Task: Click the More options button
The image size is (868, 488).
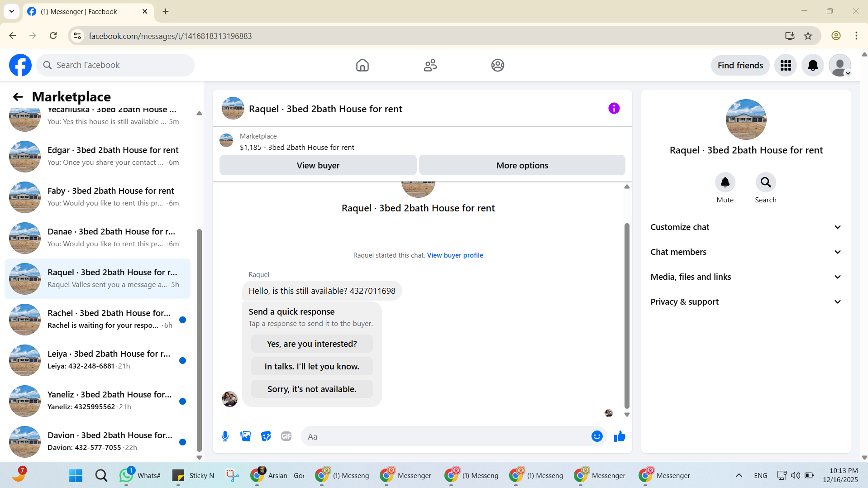Action: pos(522,165)
